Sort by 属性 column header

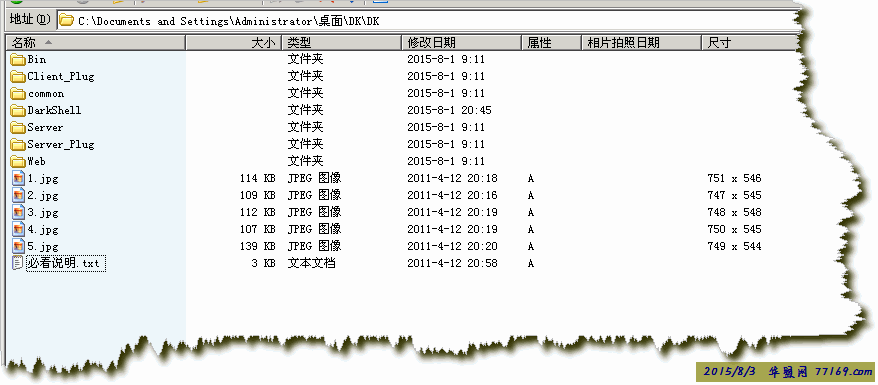point(551,43)
